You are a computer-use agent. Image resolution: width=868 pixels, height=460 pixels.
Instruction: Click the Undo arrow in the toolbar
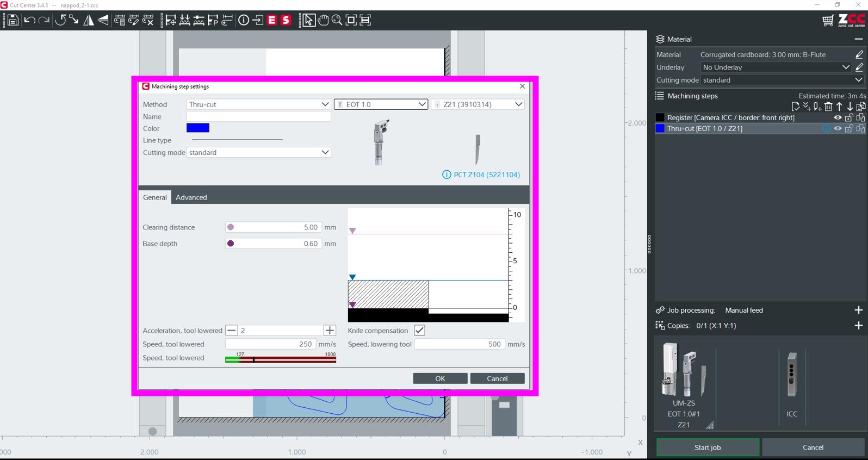coord(29,20)
